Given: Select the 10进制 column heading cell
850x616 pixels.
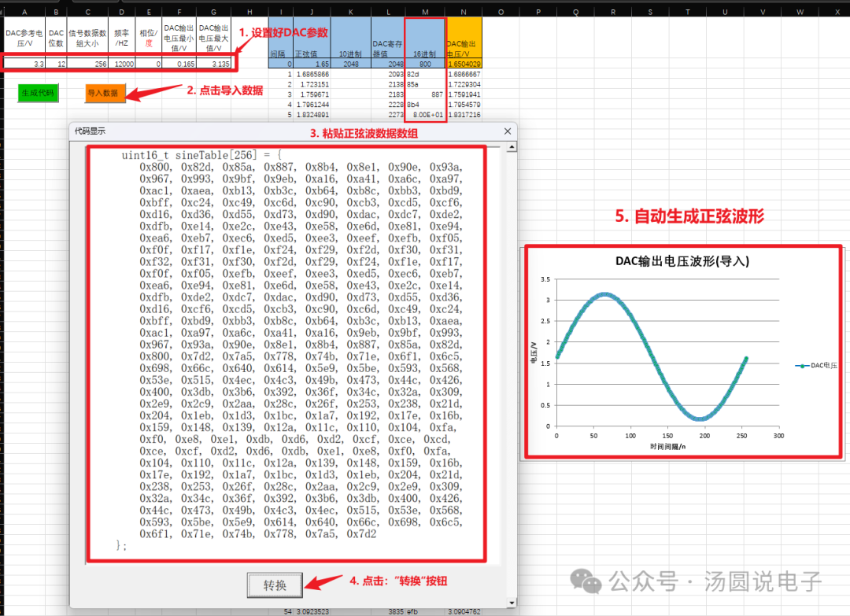Looking at the screenshot, I should (x=351, y=38).
